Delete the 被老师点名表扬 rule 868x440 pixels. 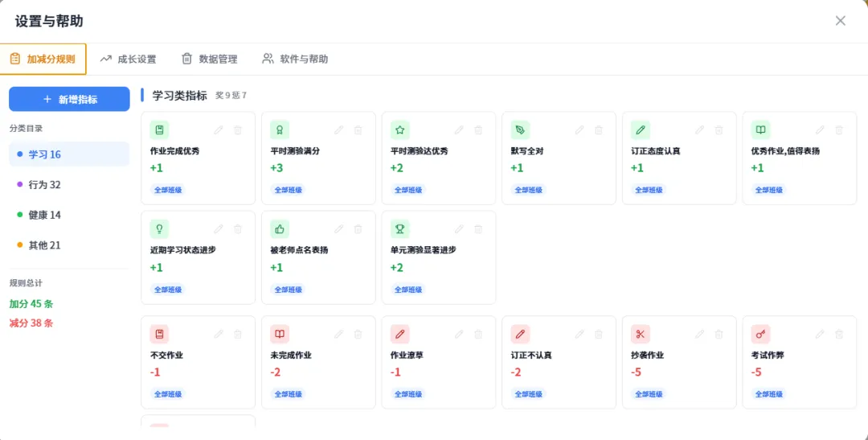pyautogui.click(x=358, y=229)
